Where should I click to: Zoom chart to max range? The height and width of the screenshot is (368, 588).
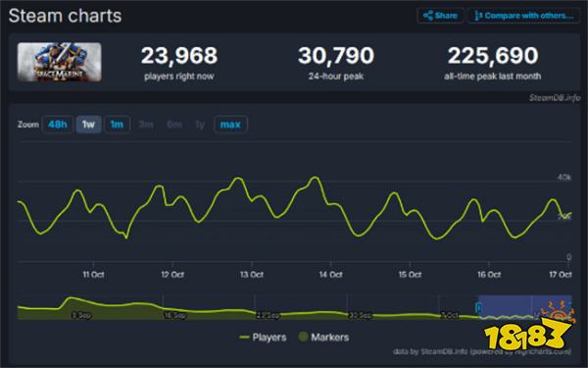(230, 125)
